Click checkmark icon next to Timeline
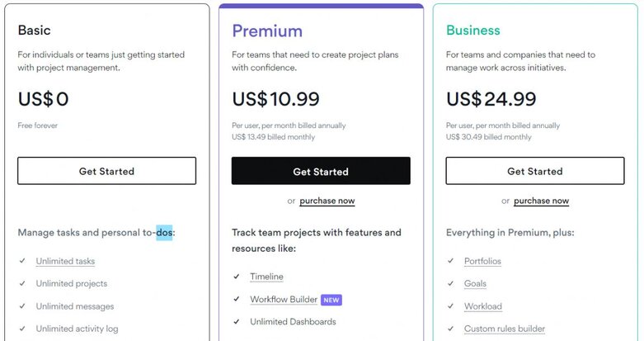Screen dimensions: 644x341 [236, 277]
